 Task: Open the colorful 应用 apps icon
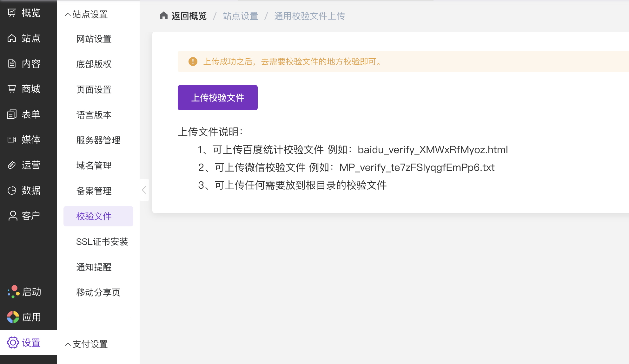[x=13, y=317]
